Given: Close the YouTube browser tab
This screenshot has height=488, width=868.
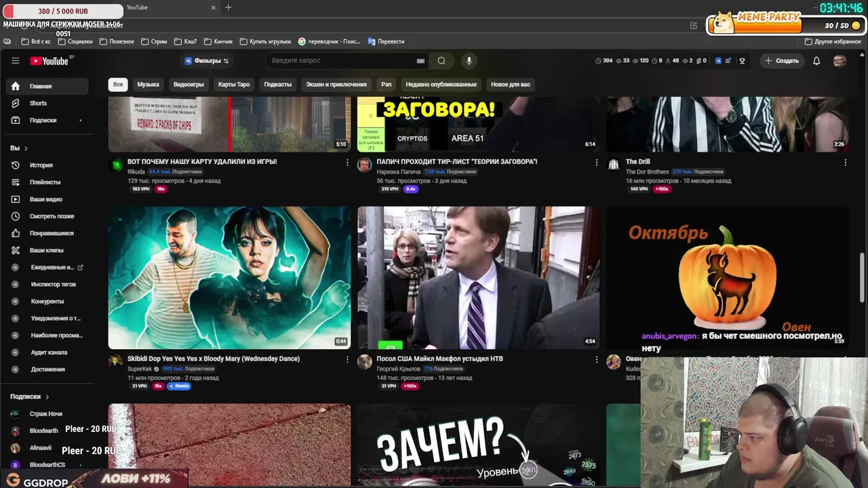Looking at the screenshot, I should click(x=213, y=7).
